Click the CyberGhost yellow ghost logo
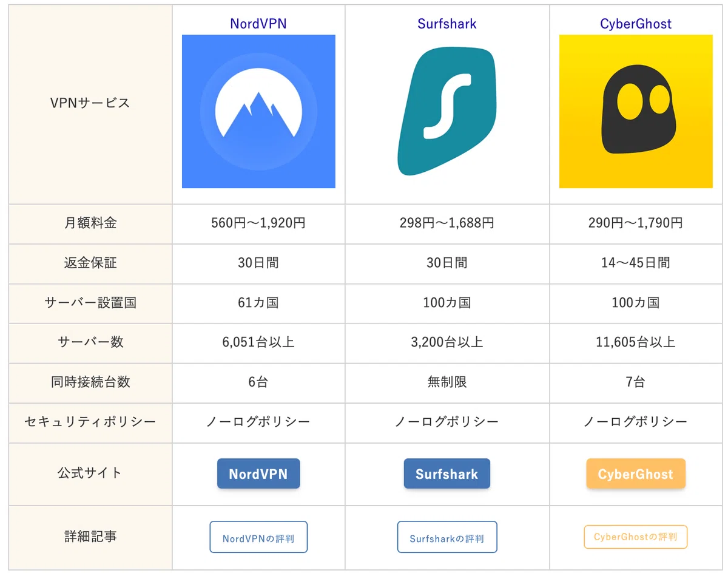 pyautogui.click(x=636, y=111)
